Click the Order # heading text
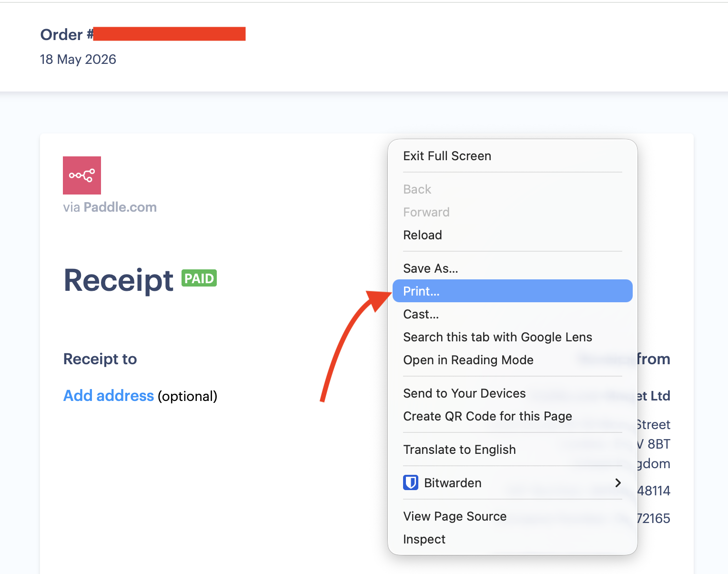This screenshot has height=574, width=728. tap(67, 34)
